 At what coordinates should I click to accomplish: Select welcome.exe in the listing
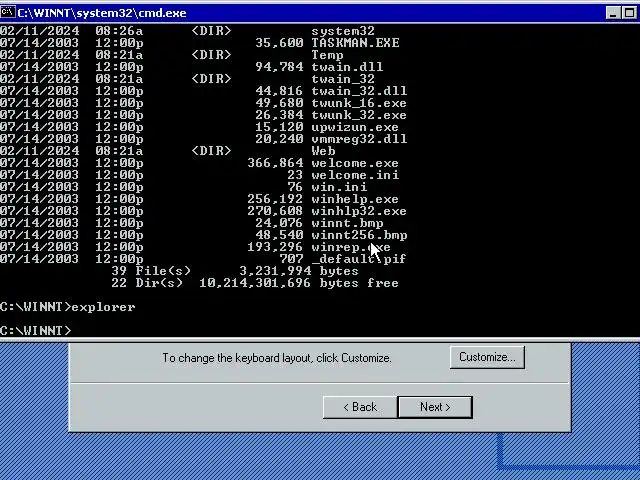pyautogui.click(x=355, y=163)
